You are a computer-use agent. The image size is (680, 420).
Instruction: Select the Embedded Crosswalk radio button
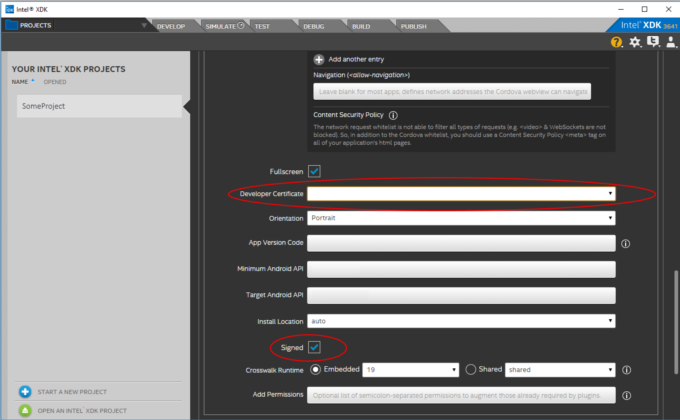click(315, 369)
